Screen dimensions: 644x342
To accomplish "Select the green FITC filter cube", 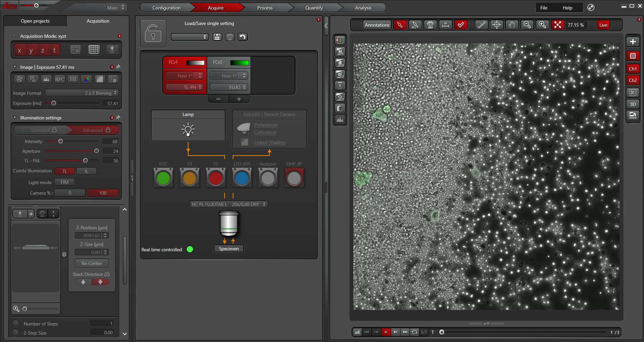I will [x=163, y=178].
